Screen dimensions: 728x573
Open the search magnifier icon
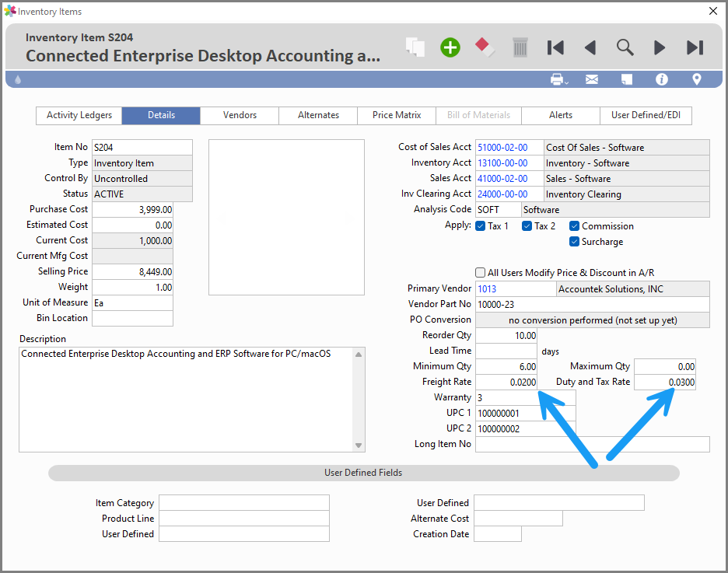pos(625,47)
